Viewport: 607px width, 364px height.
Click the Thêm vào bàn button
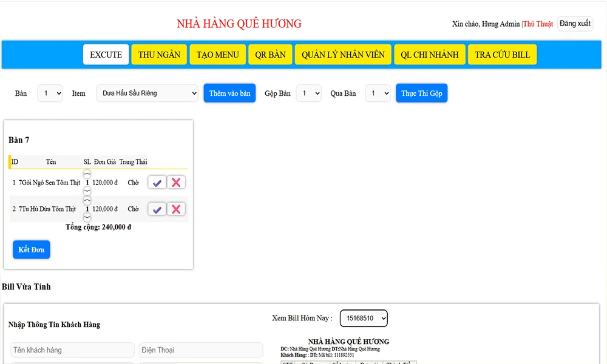(229, 93)
